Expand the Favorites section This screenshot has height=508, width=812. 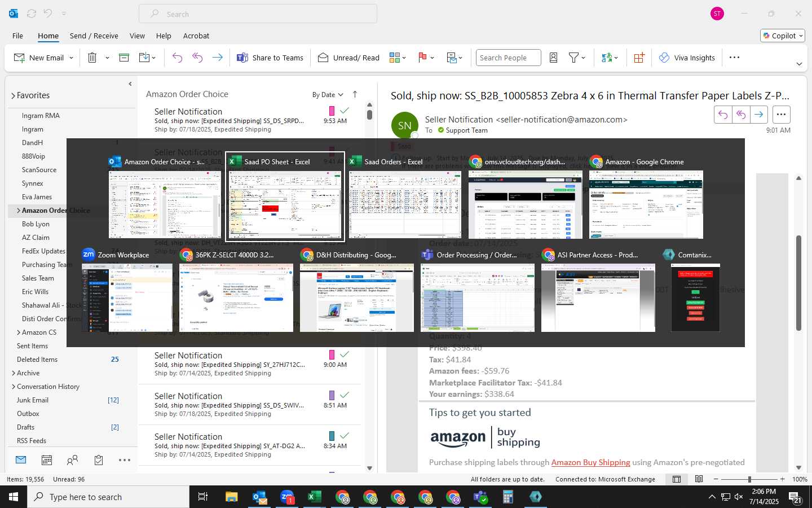click(x=13, y=96)
